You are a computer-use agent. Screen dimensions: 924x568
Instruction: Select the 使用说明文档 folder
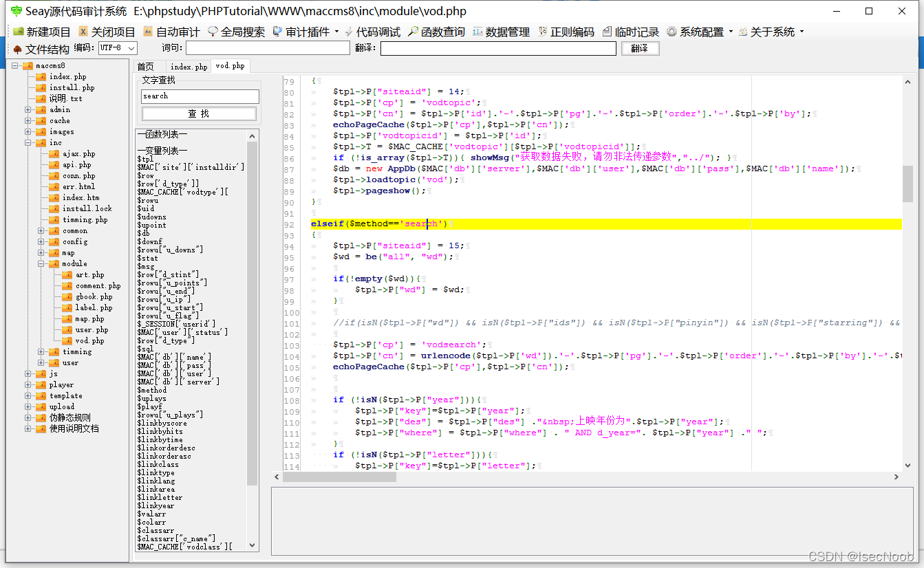coord(74,428)
